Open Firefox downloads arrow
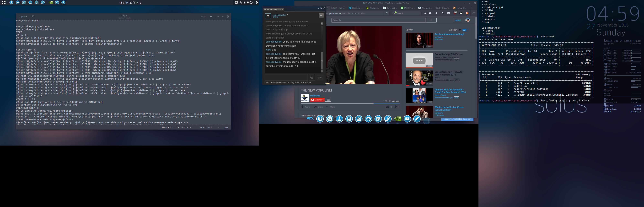 pos(436,13)
